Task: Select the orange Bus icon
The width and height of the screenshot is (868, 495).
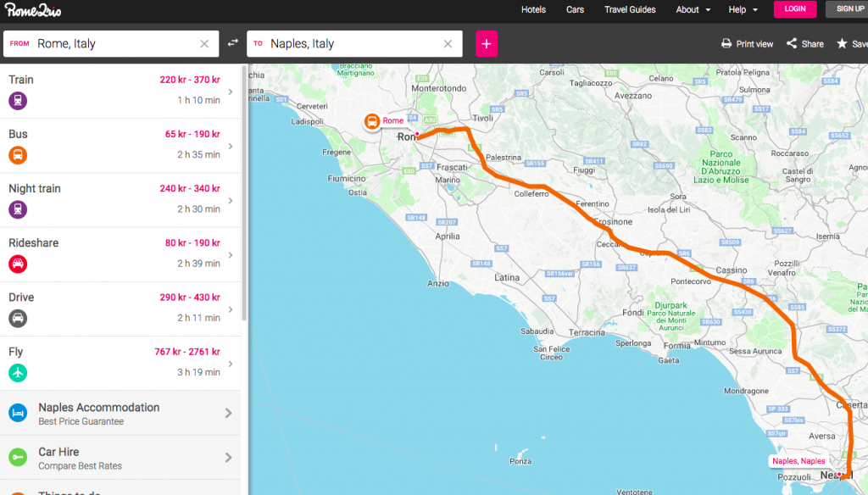Action: [18, 155]
